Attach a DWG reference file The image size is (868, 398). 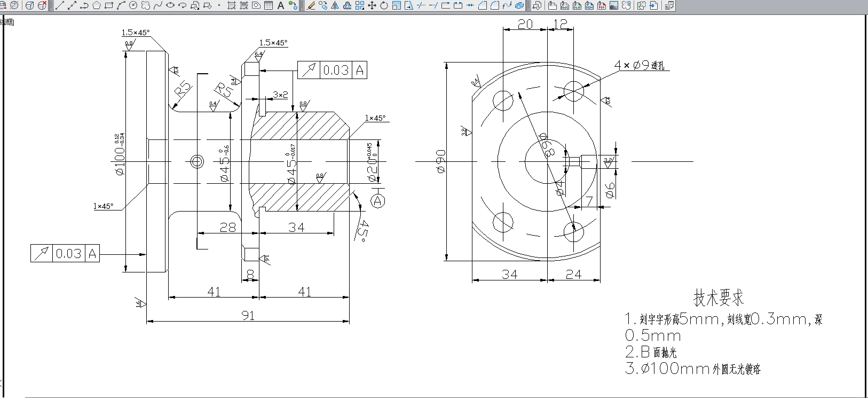click(x=565, y=5)
